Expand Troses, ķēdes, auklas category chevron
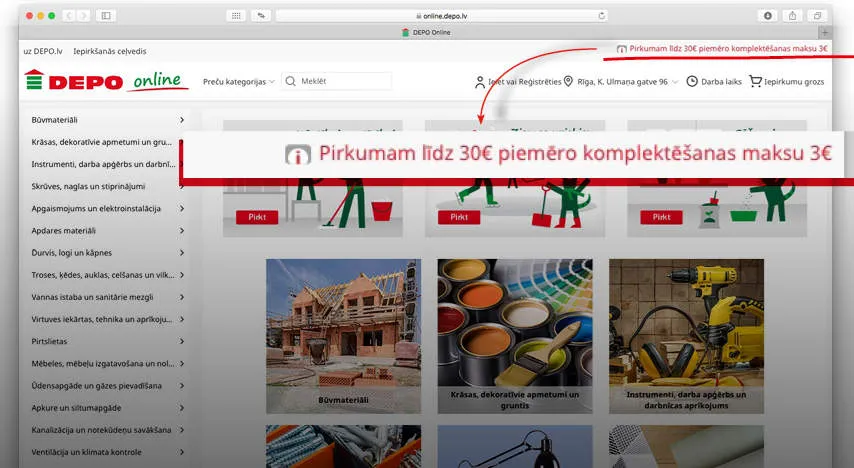854x468 pixels. [182, 275]
